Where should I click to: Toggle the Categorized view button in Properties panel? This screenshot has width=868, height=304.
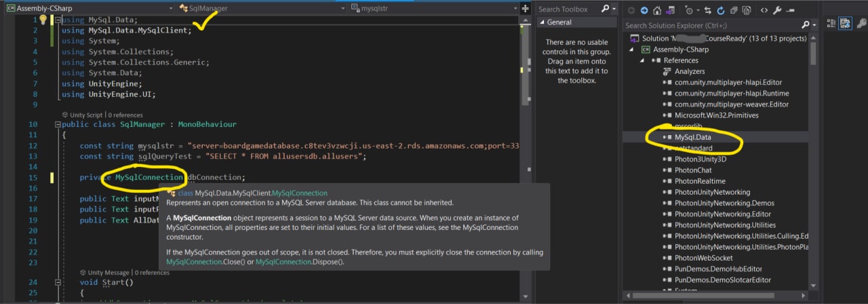(831, 22)
